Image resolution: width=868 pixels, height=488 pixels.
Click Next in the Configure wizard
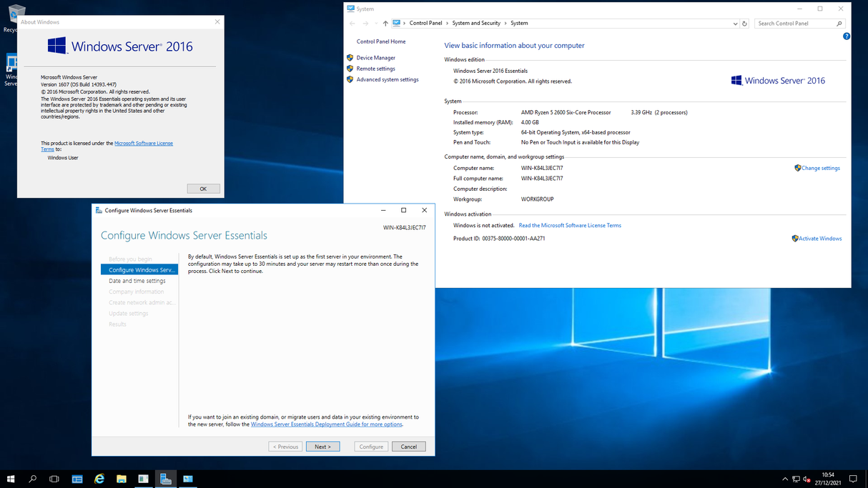coord(322,446)
